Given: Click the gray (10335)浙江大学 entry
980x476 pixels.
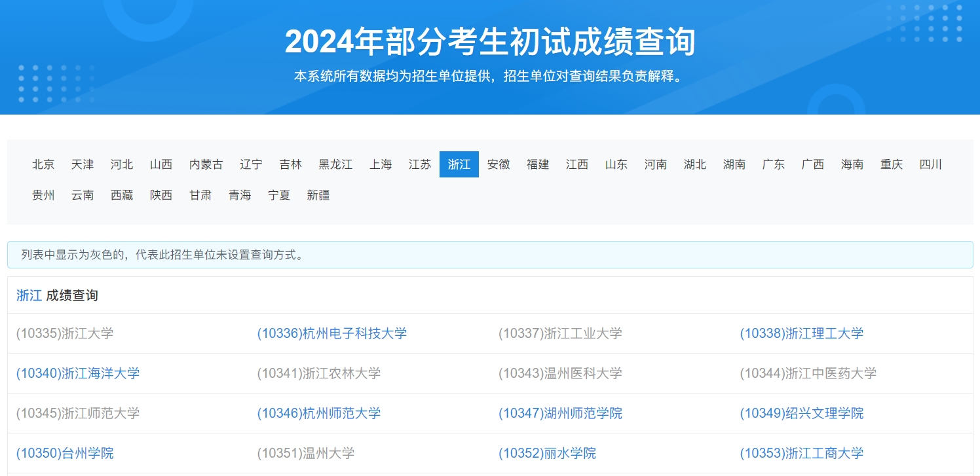Looking at the screenshot, I should pos(65,333).
